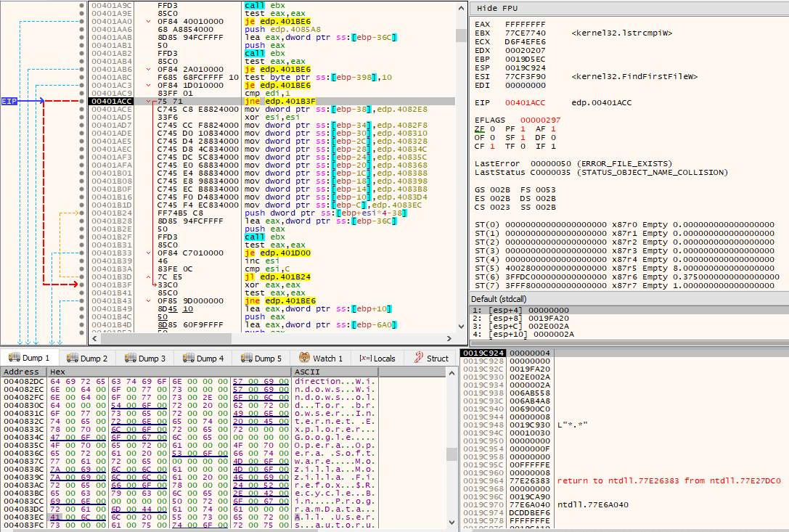This screenshot has width=789, height=532.
Task: Click the ASCII column header in dump
Action: click(x=335, y=372)
